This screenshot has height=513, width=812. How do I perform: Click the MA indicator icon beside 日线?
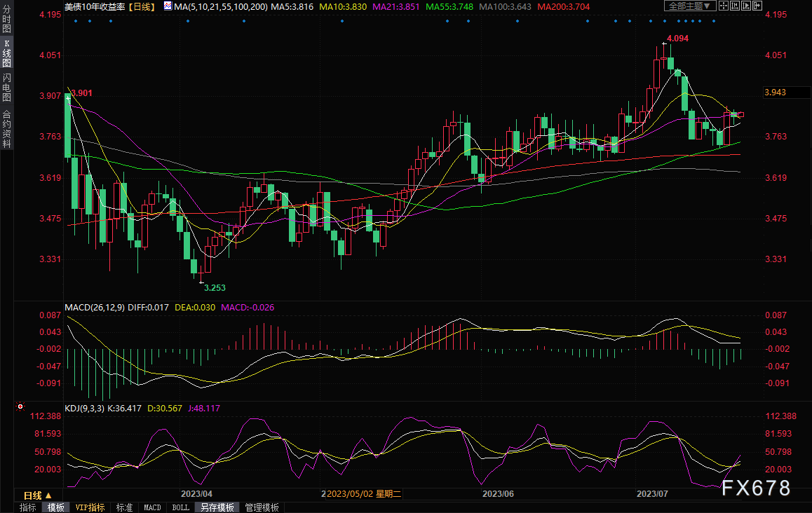(x=168, y=6)
